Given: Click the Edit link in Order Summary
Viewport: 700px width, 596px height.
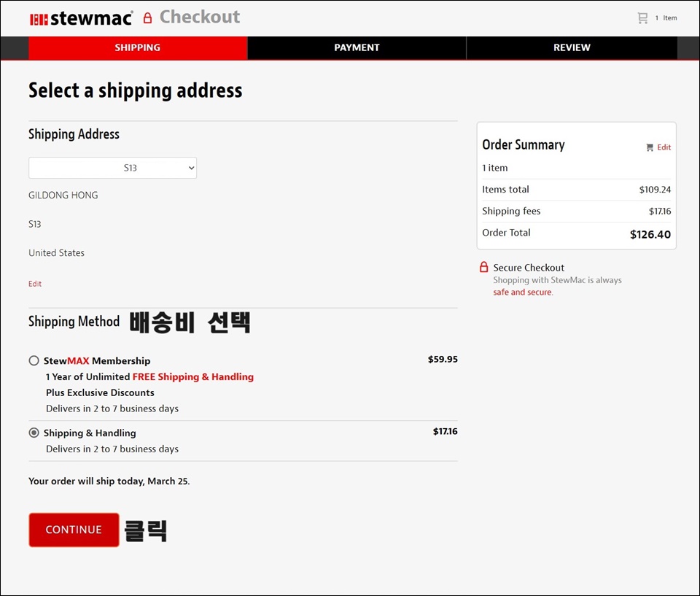Looking at the screenshot, I should [664, 147].
